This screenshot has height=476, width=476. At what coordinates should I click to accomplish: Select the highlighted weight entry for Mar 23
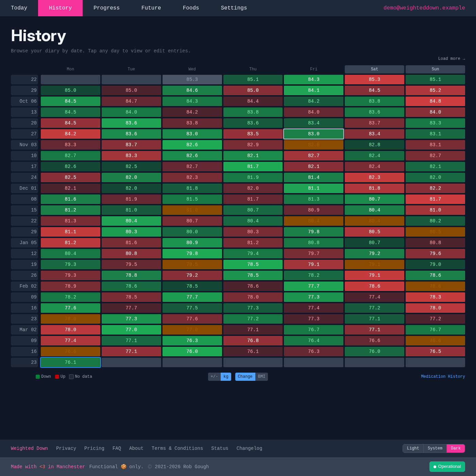[70, 362]
